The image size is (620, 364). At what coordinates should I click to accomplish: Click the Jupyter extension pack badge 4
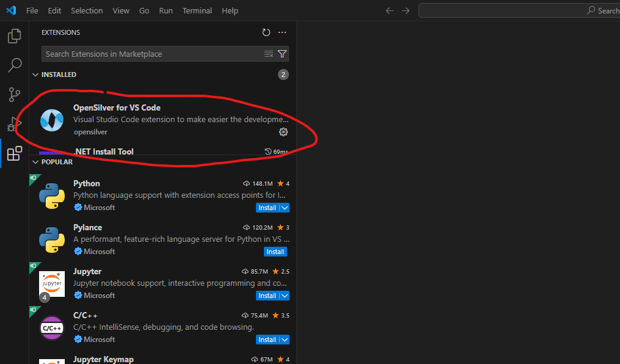(x=45, y=297)
